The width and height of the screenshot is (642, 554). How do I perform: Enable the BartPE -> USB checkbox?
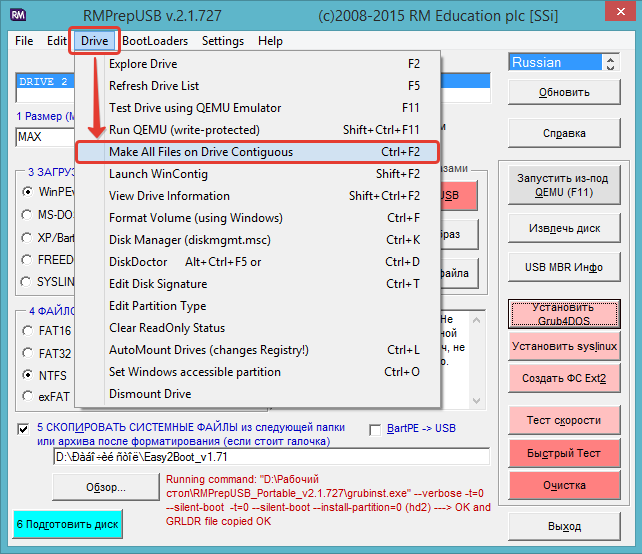(x=375, y=430)
